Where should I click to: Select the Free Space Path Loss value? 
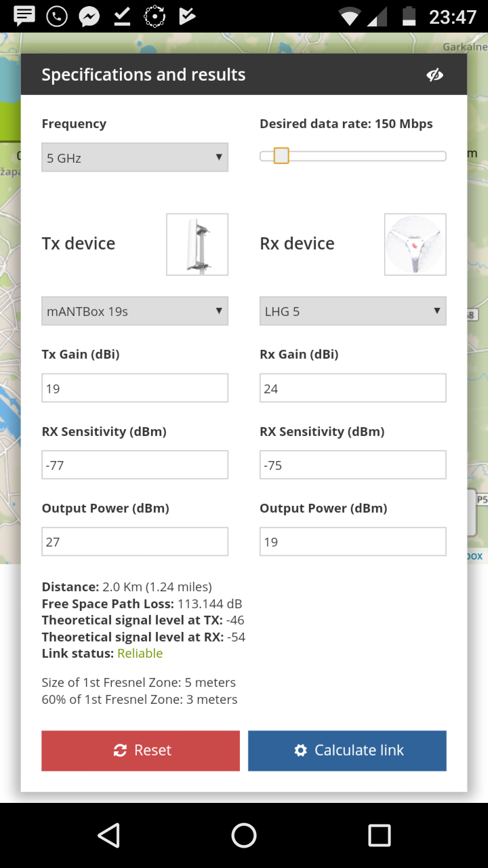(x=210, y=604)
